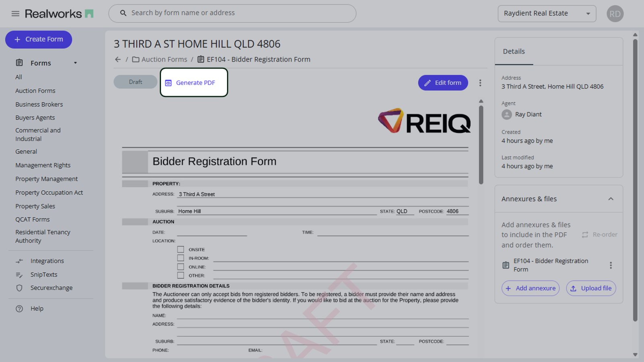
Task: Click the page scrollbar thumb
Action: tap(635, 180)
